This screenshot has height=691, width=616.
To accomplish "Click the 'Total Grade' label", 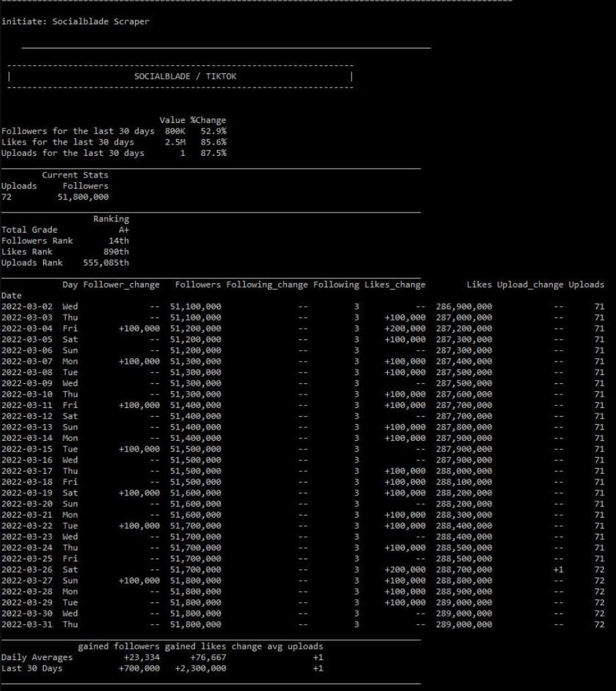I will tap(30, 230).
